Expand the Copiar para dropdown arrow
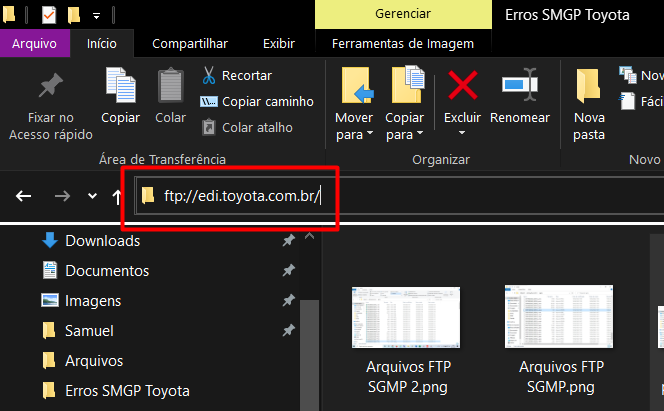The height and width of the screenshot is (411, 664). coord(420,133)
